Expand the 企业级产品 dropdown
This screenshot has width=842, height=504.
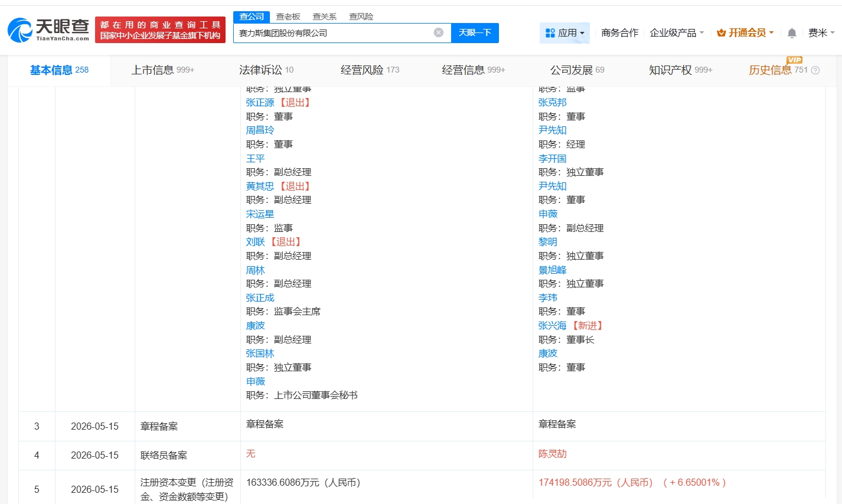(x=677, y=33)
